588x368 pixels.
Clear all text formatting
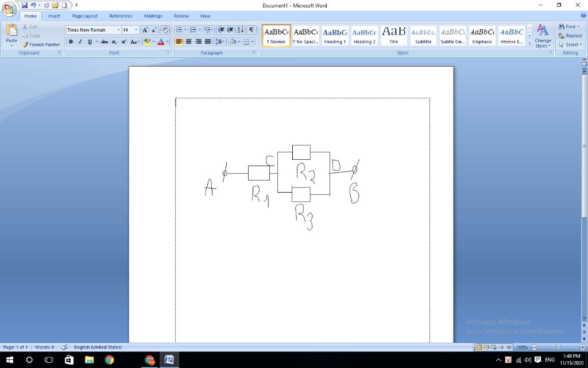click(165, 30)
